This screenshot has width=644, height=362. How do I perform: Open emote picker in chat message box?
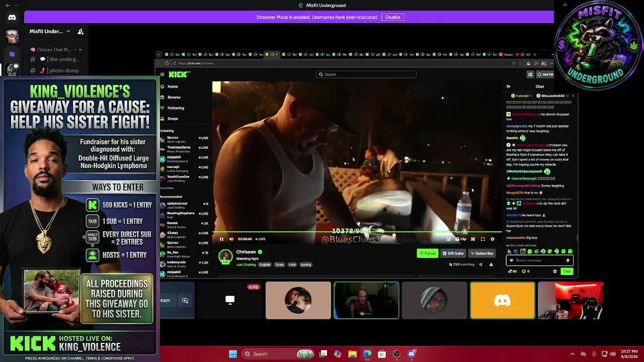[x=568, y=260]
